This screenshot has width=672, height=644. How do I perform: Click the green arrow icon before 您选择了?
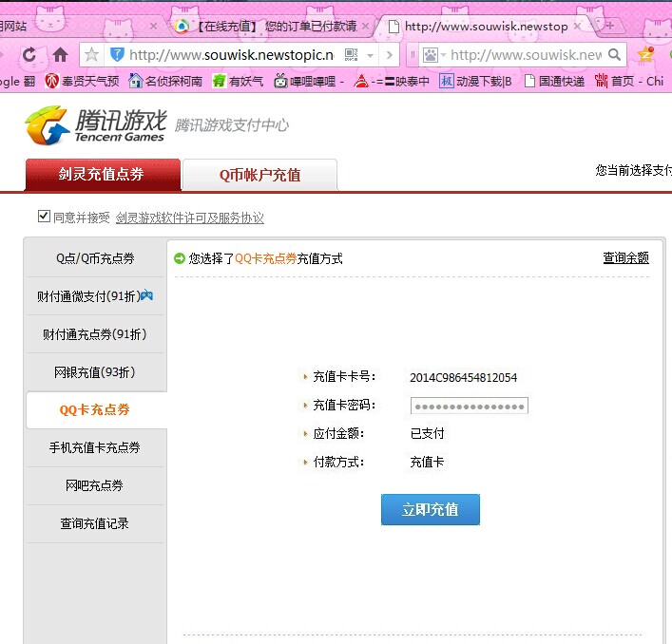[x=180, y=258]
